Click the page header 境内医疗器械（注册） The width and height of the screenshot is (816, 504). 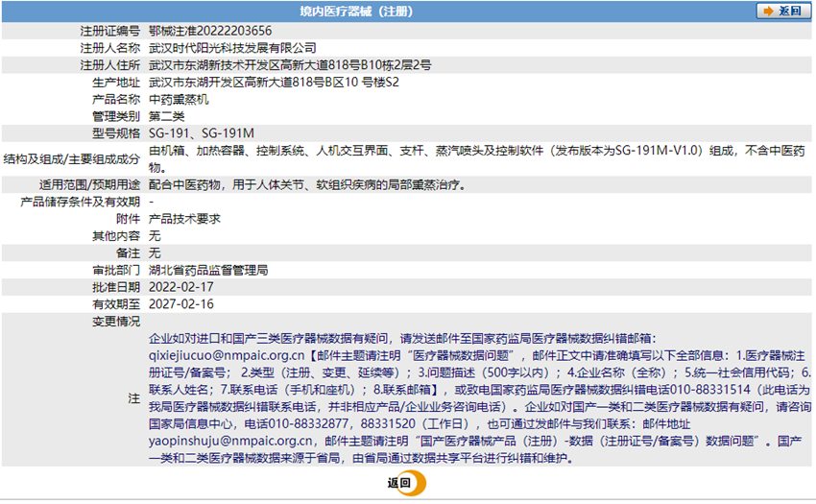click(x=356, y=11)
